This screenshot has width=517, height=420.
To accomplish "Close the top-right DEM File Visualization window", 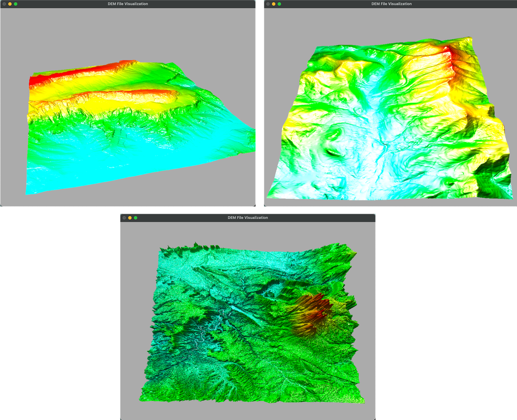I will click(268, 4).
